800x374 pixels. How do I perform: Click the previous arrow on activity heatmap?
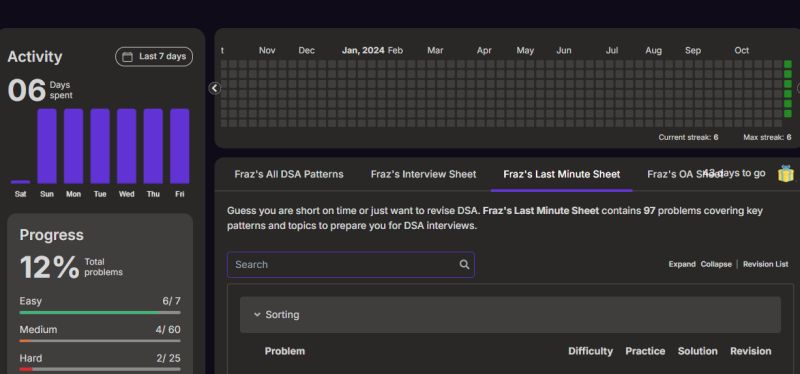(214, 88)
